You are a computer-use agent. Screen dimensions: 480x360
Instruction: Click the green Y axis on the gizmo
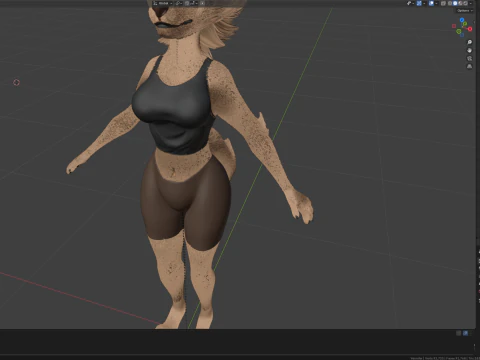(x=465, y=24)
